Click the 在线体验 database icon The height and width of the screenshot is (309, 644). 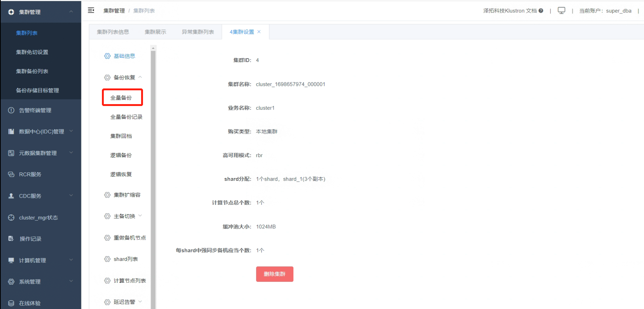click(x=11, y=303)
